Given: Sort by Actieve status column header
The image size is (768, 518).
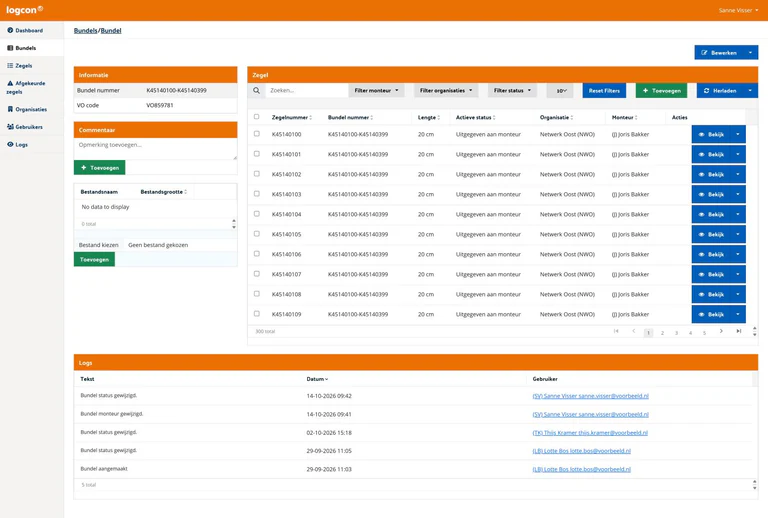Looking at the screenshot, I should pos(475,118).
